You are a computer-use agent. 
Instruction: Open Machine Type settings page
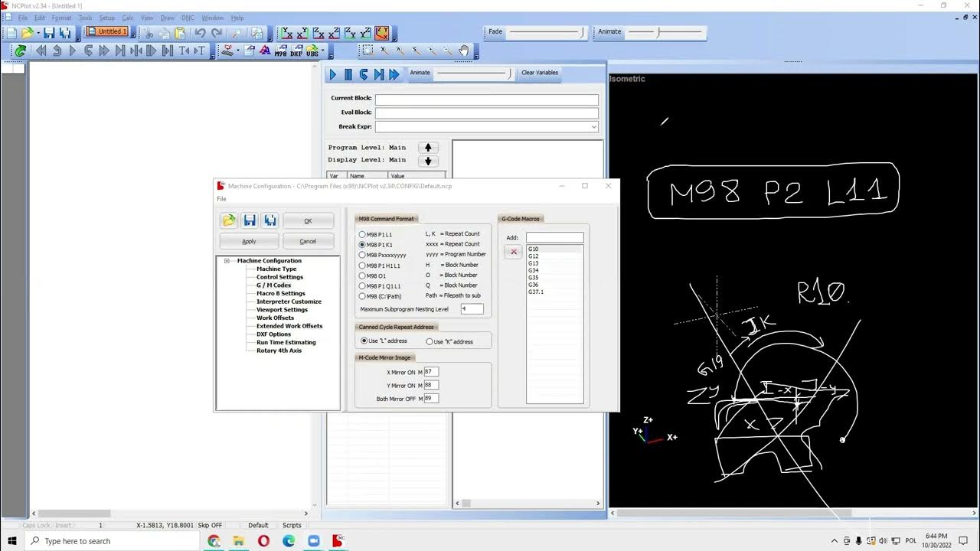coord(276,269)
